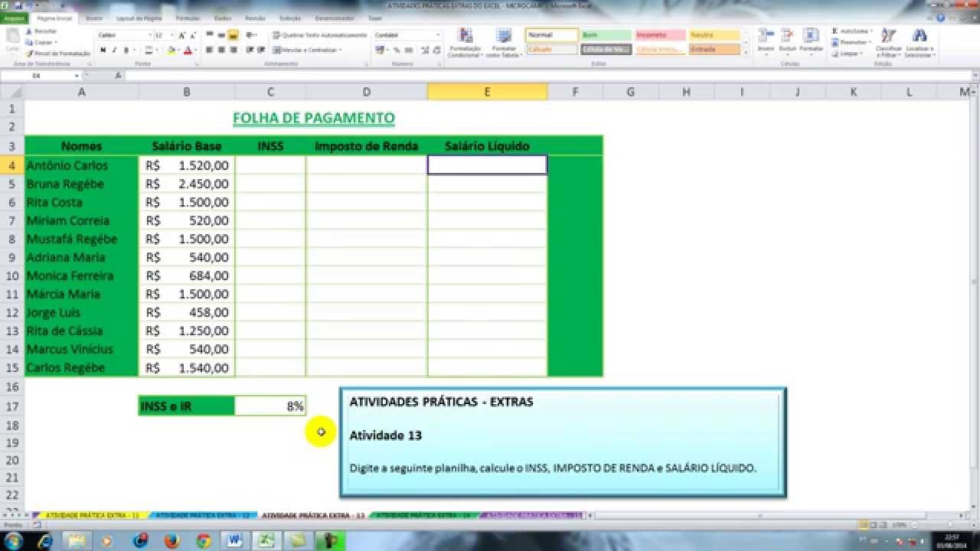This screenshot has width=980, height=551.
Task: Open ATIVIDADE PRÁTICA EXTRA - 12 sheet tab
Action: 203,516
